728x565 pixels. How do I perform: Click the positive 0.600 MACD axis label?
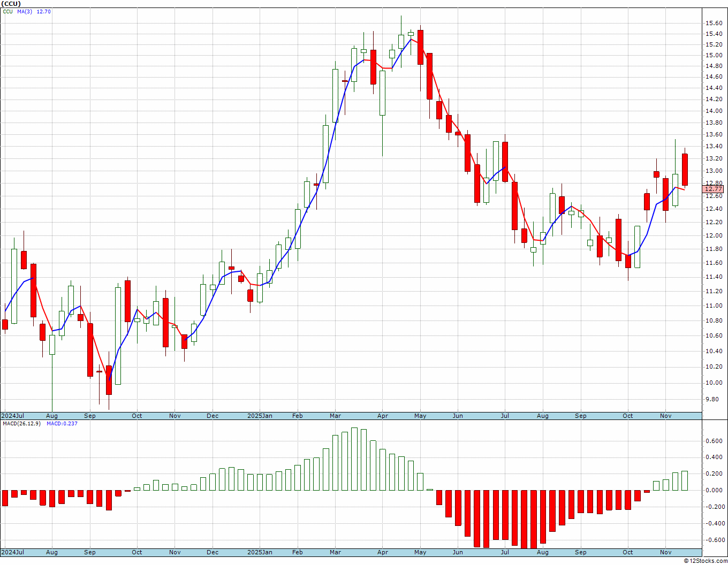pyautogui.click(x=715, y=441)
